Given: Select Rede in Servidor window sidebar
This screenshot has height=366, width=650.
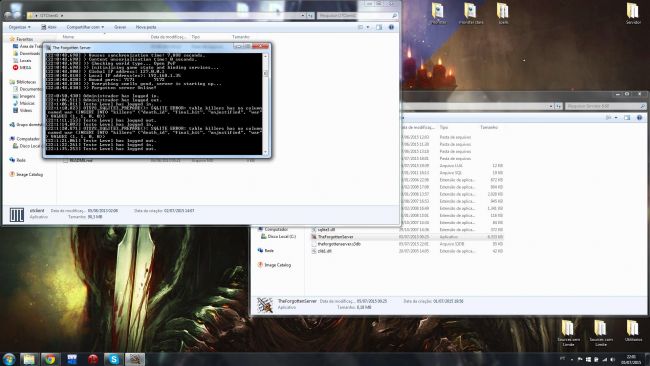Looking at the screenshot, I should 265,251.
